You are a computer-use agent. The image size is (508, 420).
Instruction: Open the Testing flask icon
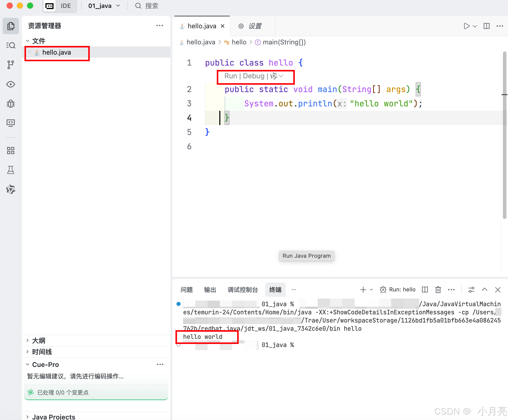(10, 170)
